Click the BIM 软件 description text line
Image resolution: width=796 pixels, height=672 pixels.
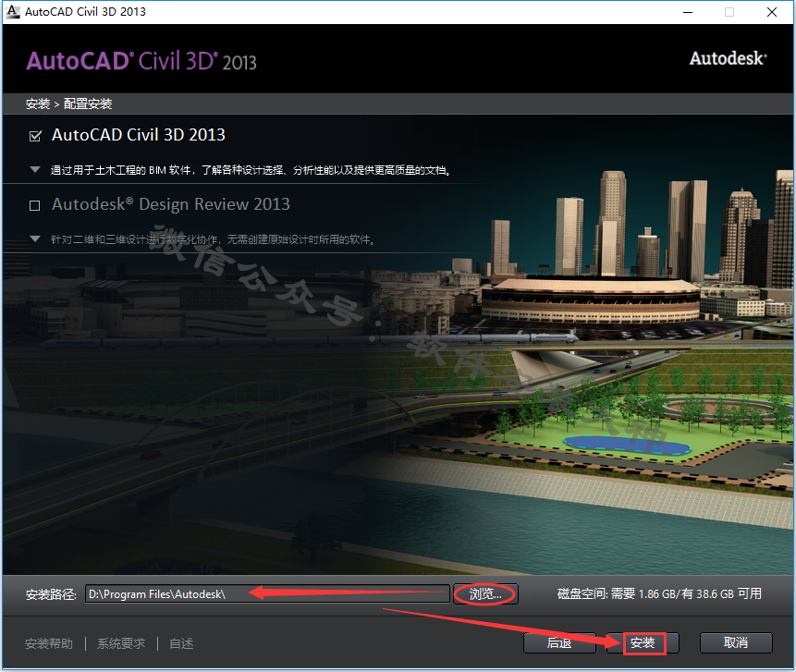[251, 170]
